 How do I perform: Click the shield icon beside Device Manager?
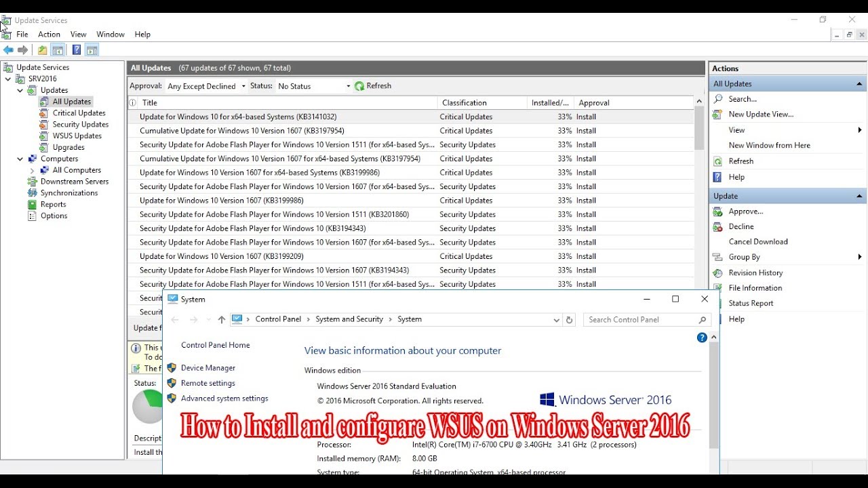172,368
